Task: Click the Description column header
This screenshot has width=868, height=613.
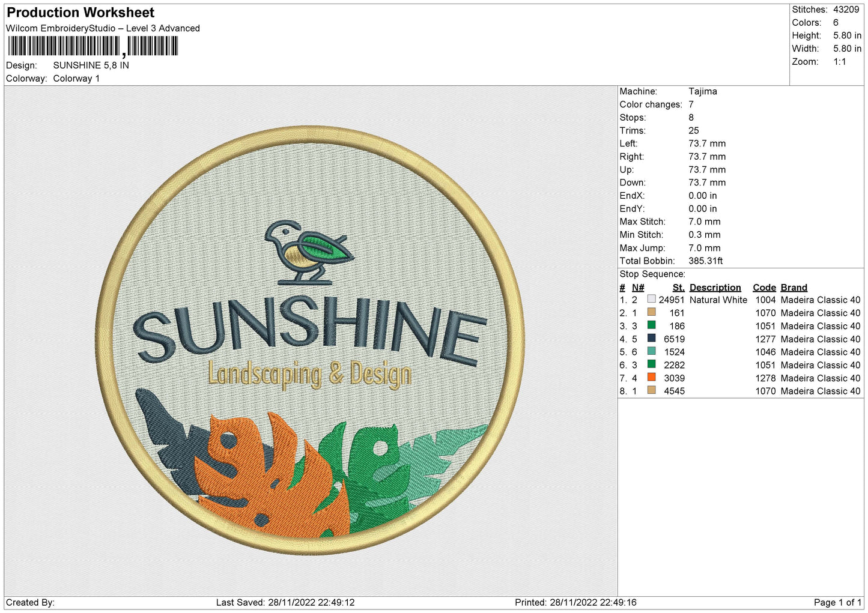Action: coord(715,288)
